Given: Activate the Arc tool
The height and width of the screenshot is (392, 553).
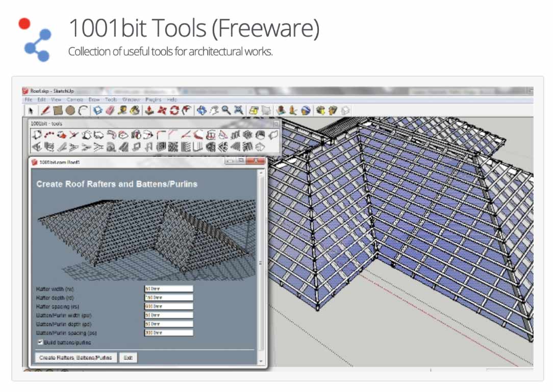Looking at the screenshot, I should (83, 110).
